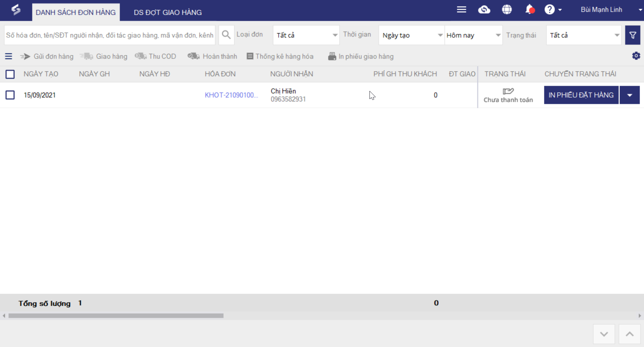Open invoice link KHOT-21090100...

pyautogui.click(x=231, y=95)
